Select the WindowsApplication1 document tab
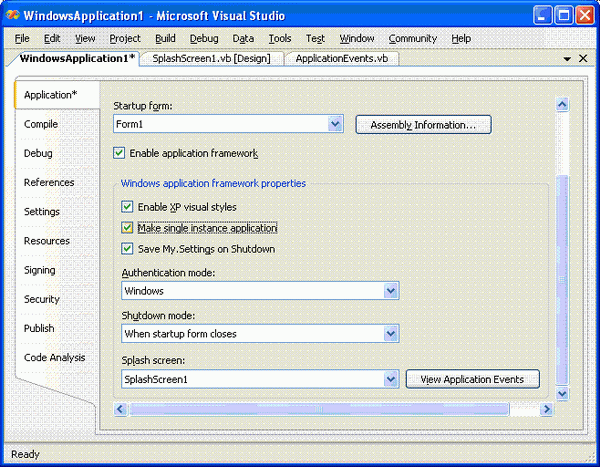The image size is (600, 467). [77, 59]
